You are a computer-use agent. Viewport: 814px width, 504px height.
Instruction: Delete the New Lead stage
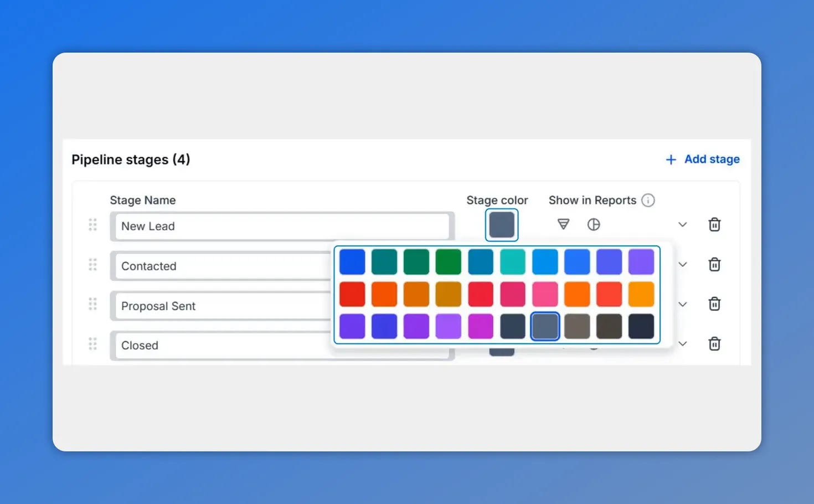[714, 224]
